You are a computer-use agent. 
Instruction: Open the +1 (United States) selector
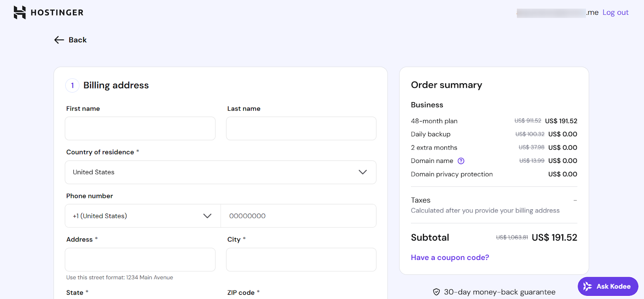(x=143, y=216)
